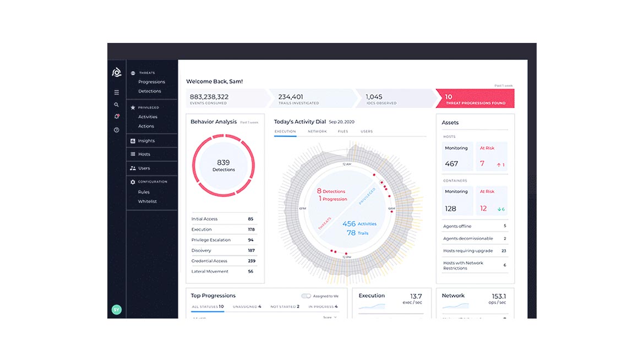Open the notifications bell icon
The height and width of the screenshot is (362, 644).
pos(117,117)
